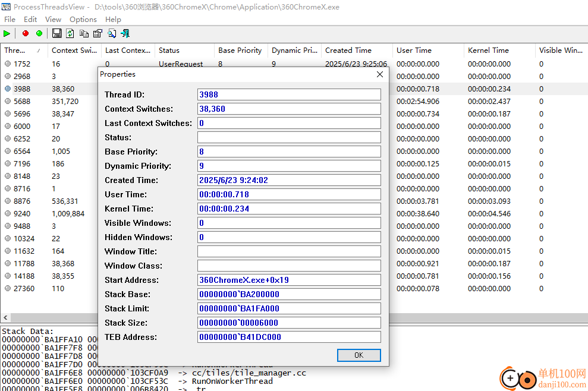Screen dimensions: 588x391
Task: Click context switches value 1,009,884
Action: click(x=68, y=214)
